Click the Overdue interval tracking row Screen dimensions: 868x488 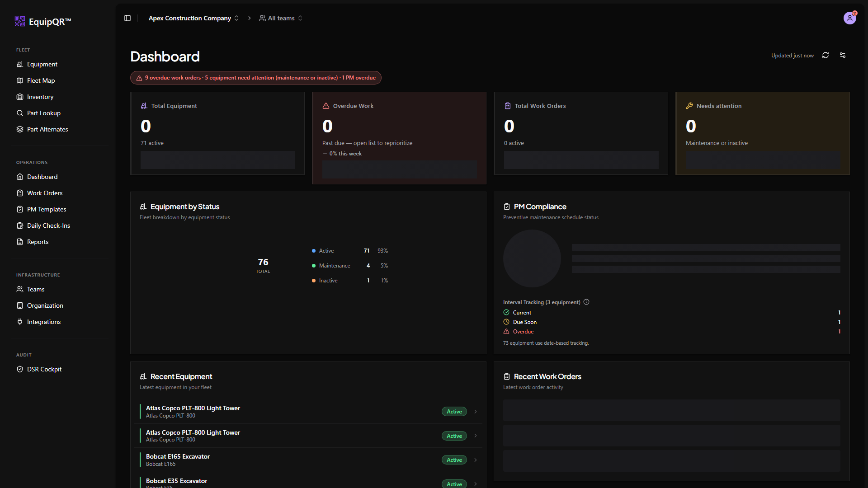(x=672, y=332)
